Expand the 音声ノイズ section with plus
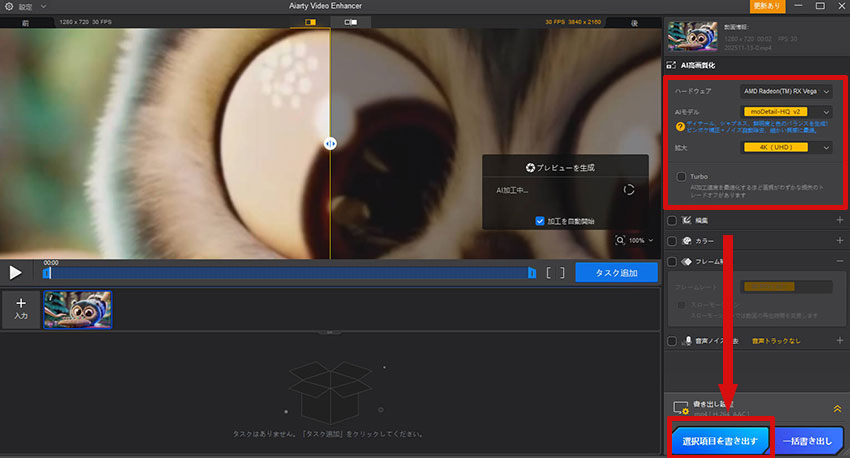The image size is (850, 458). 840,340
